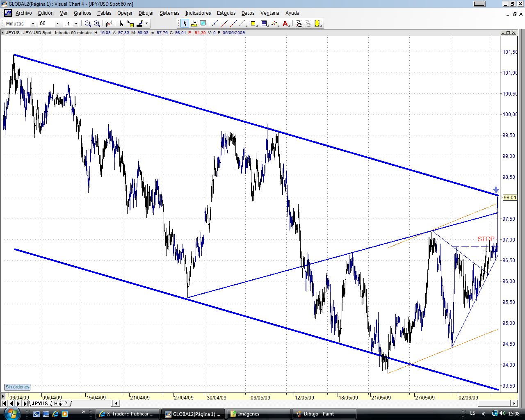Image resolution: width=525 pixels, height=420 pixels.
Task: Select the arrow pointer tool
Action: [x=185, y=24]
